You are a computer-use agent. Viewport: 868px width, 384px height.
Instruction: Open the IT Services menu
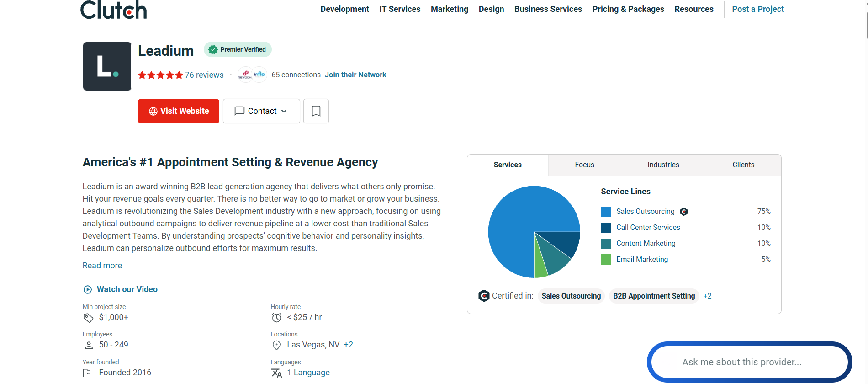point(400,9)
